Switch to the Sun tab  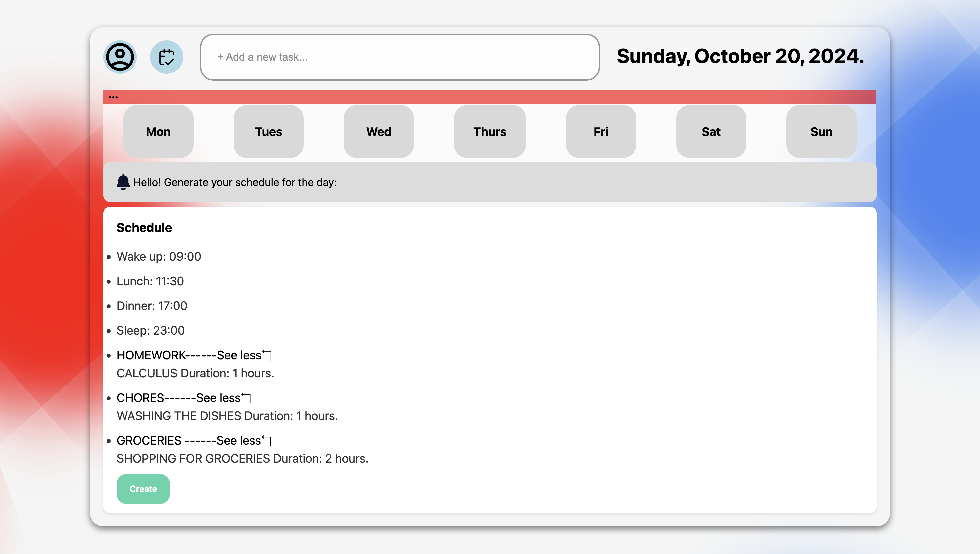point(821,132)
